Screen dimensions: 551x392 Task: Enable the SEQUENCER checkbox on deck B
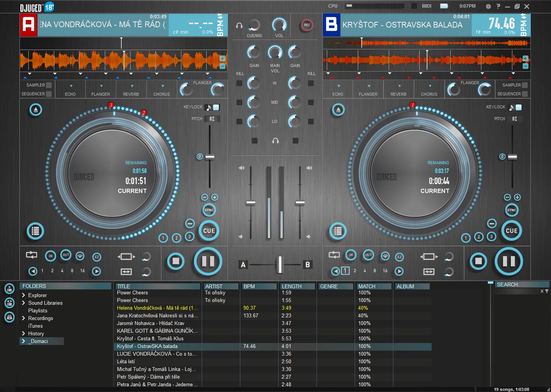[525, 94]
